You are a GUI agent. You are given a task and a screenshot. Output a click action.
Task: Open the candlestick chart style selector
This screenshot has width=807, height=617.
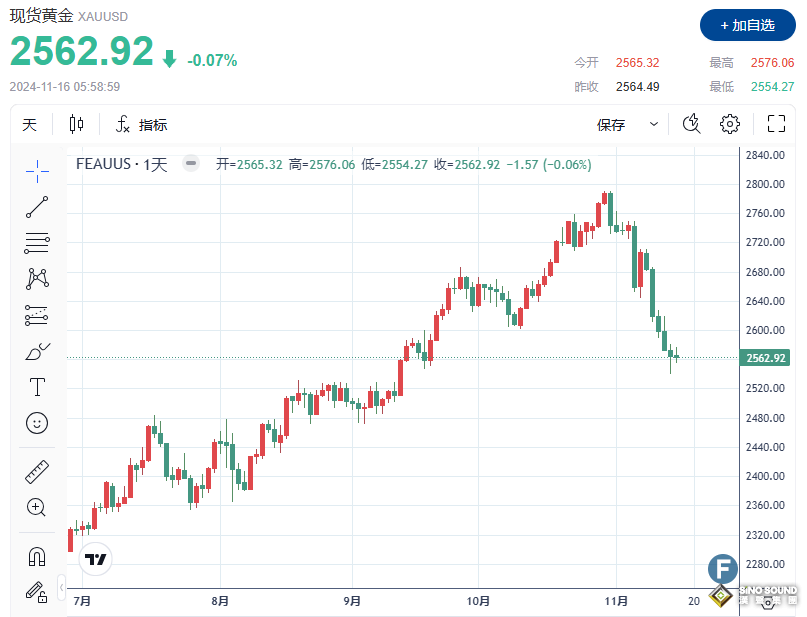(x=77, y=124)
